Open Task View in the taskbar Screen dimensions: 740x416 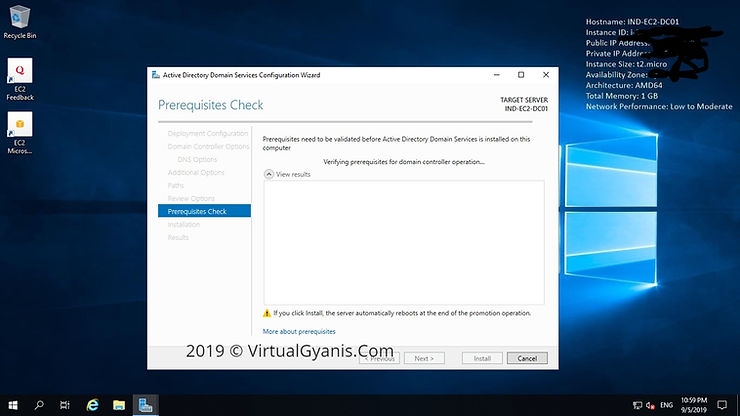tap(66, 405)
